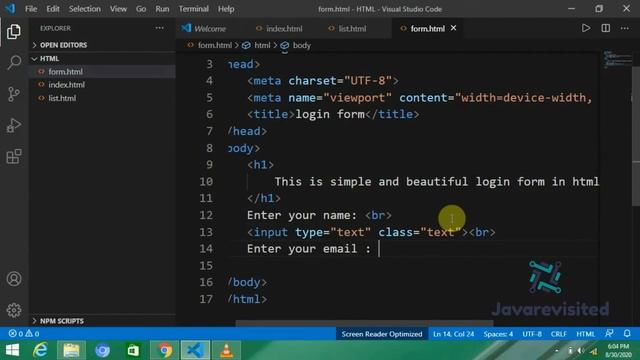Open the Run and Debug view
Viewport: 640px width, 360px height.
14,125
